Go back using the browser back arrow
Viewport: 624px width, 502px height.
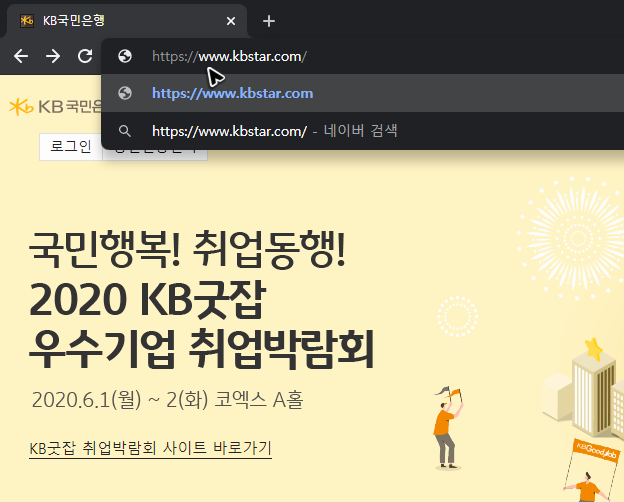tap(21, 56)
